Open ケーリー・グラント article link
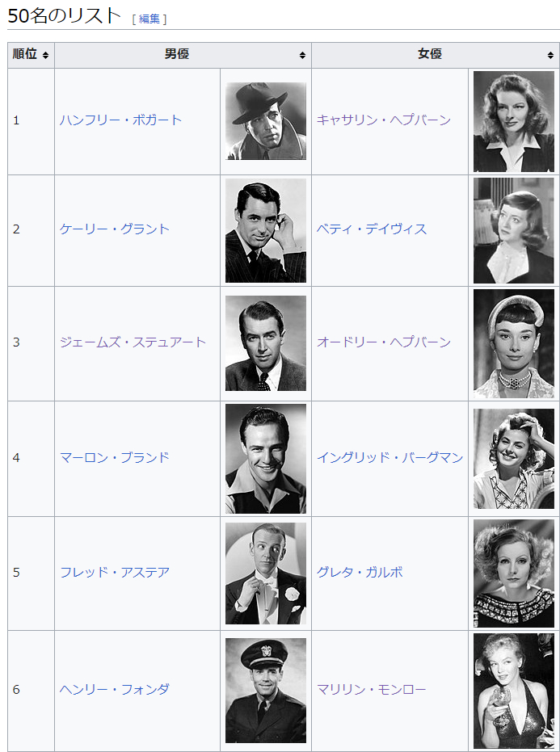The width and height of the screenshot is (560, 752). click(115, 229)
